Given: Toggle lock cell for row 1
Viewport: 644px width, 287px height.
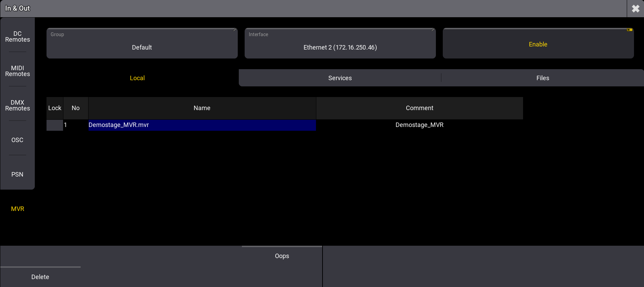Looking at the screenshot, I should pos(55,125).
